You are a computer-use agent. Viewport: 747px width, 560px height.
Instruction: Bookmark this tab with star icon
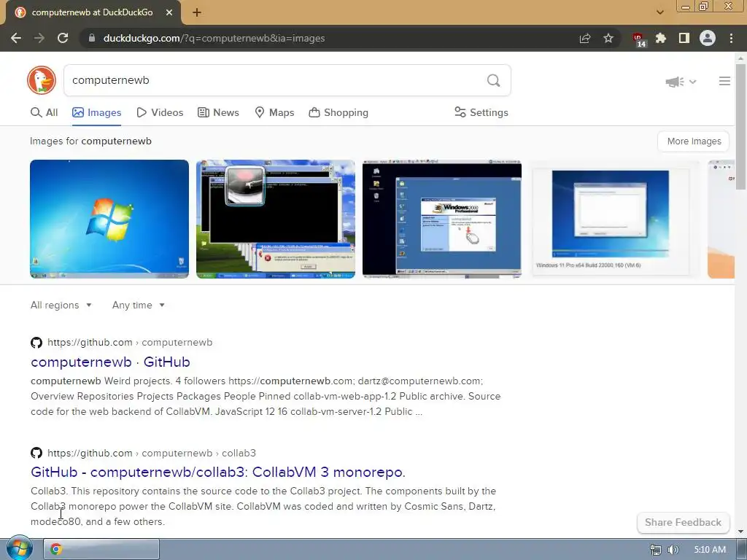tap(608, 38)
